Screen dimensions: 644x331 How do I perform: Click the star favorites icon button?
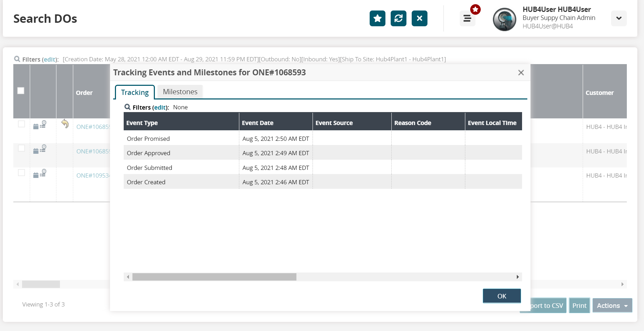[377, 18]
